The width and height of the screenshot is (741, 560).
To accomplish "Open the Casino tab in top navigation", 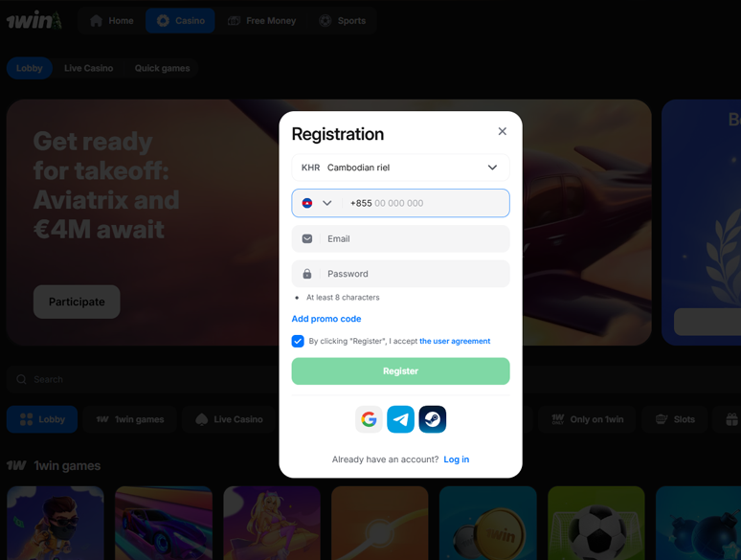I will 180,21.
